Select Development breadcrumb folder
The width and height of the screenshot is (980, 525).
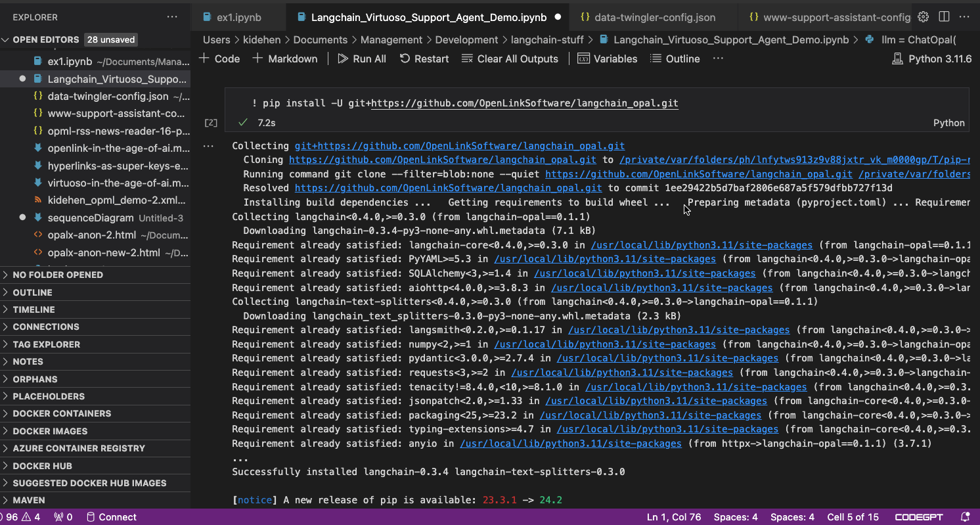coord(466,40)
